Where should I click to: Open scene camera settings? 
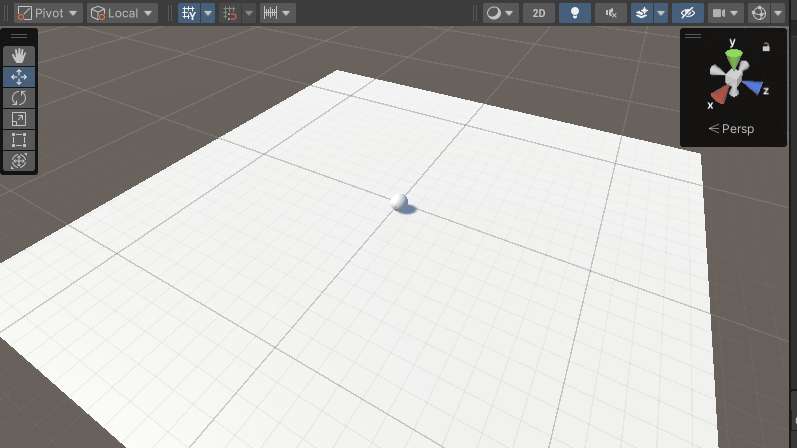pyautogui.click(x=726, y=13)
